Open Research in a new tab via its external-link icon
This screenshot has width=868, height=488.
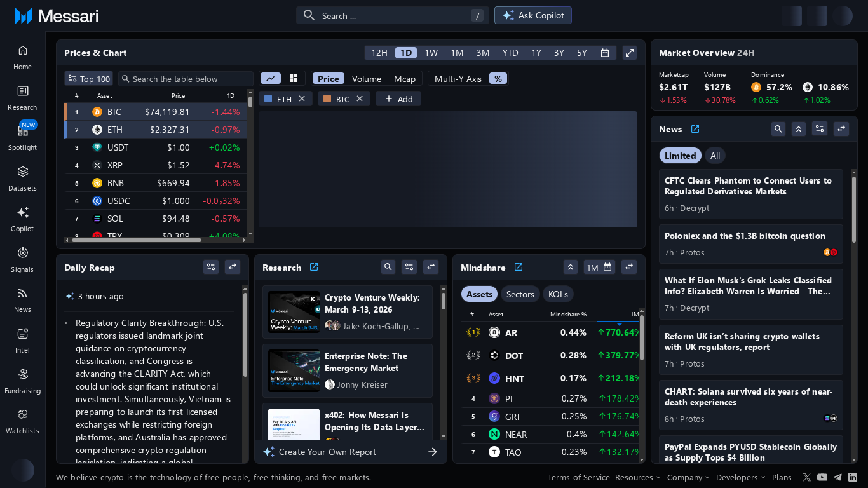click(314, 267)
